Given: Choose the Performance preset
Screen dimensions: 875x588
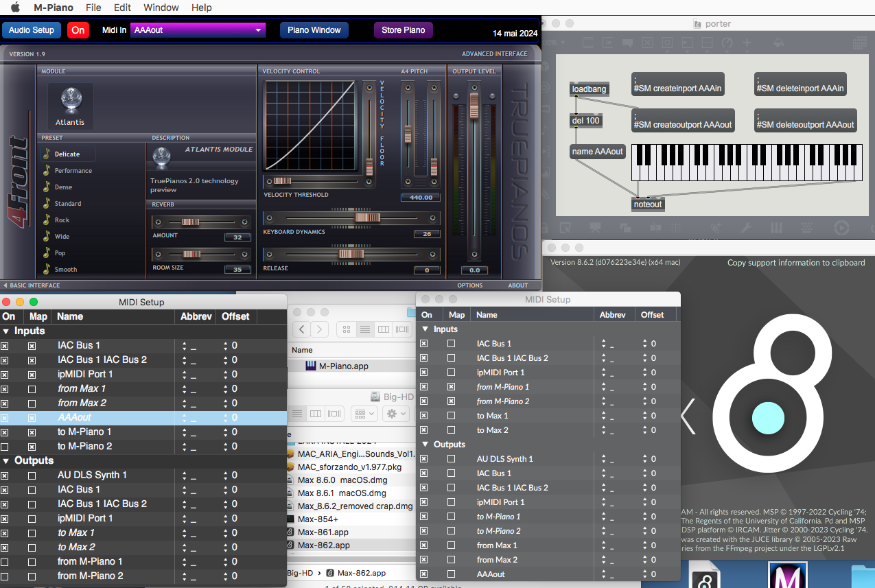Looking at the screenshot, I should coord(73,171).
